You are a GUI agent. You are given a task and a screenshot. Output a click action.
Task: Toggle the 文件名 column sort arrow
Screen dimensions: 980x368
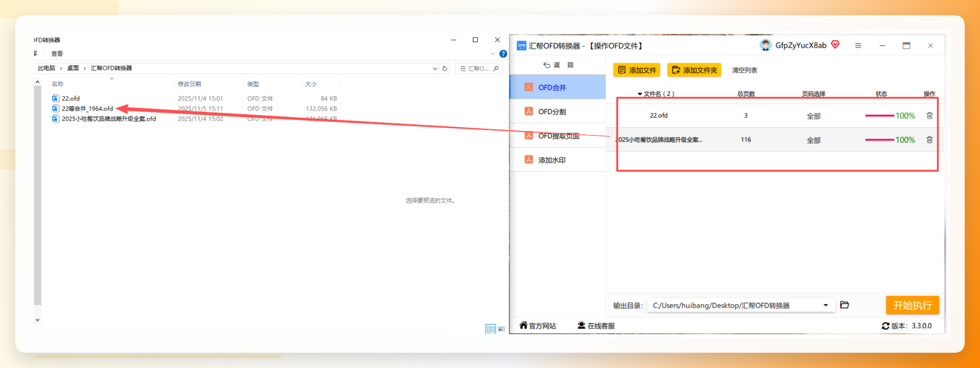640,94
